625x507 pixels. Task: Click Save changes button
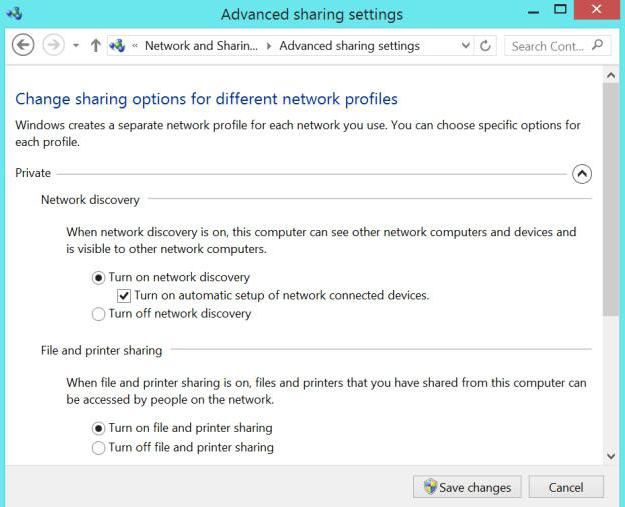[x=467, y=487]
